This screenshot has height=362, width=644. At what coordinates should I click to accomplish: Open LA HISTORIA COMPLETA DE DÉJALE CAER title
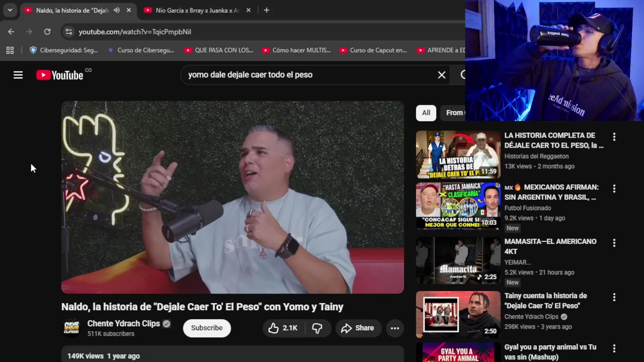tap(554, 140)
